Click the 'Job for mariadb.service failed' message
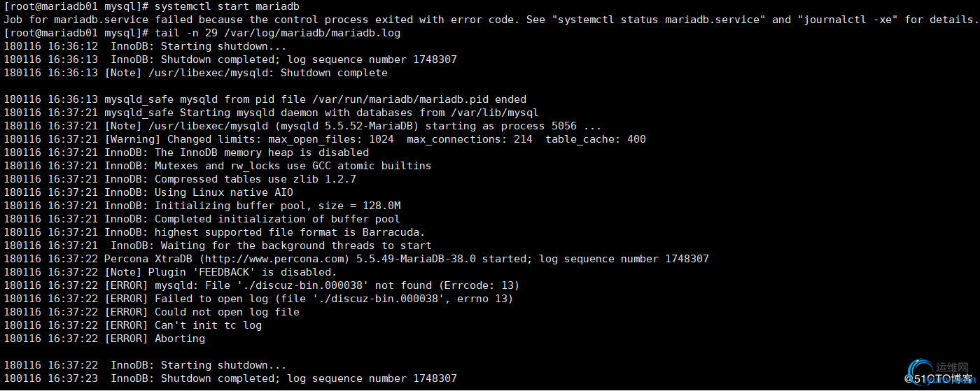Screen dimensions: 980x391 click(x=98, y=20)
